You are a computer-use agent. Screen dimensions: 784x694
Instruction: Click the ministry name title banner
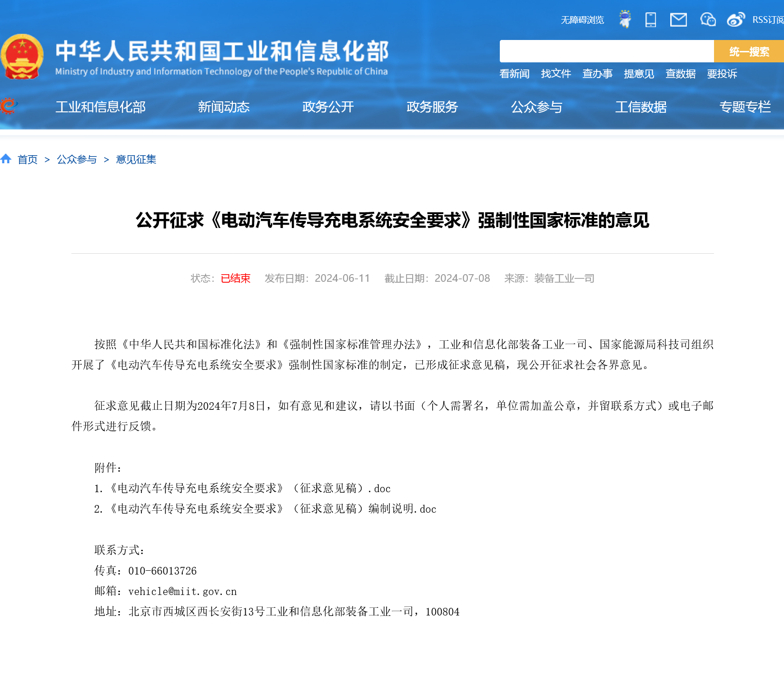coord(222,58)
